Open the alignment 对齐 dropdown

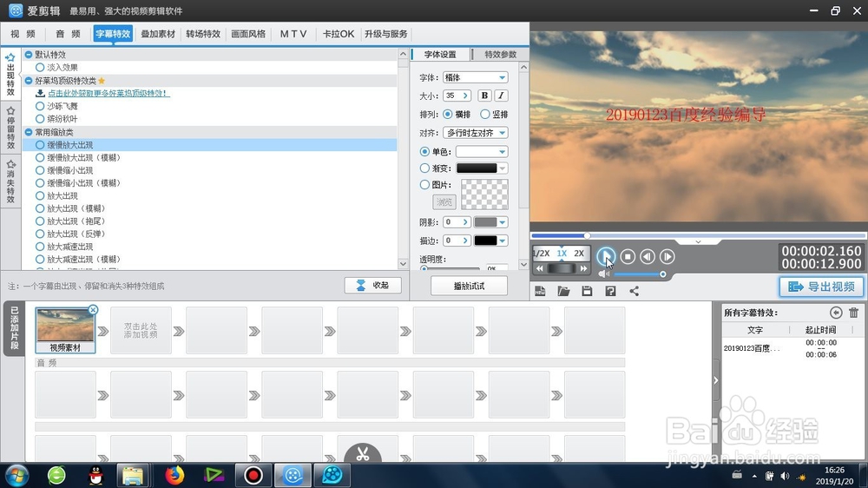[476, 133]
